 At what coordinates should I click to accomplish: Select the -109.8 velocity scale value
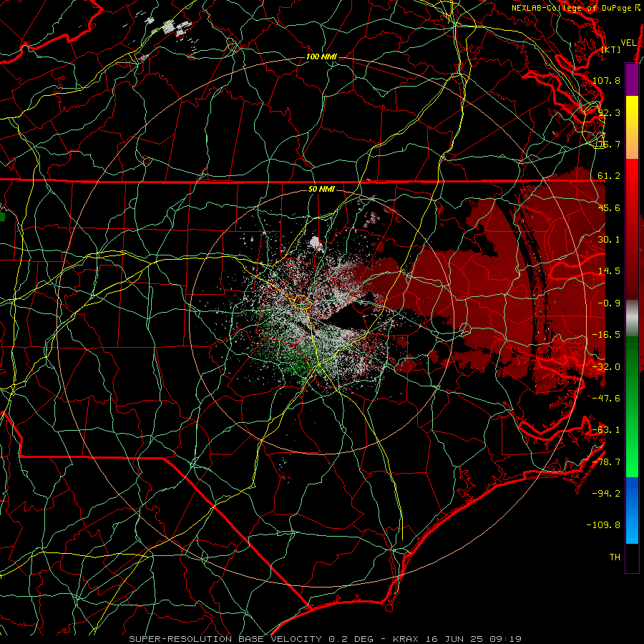(x=603, y=525)
